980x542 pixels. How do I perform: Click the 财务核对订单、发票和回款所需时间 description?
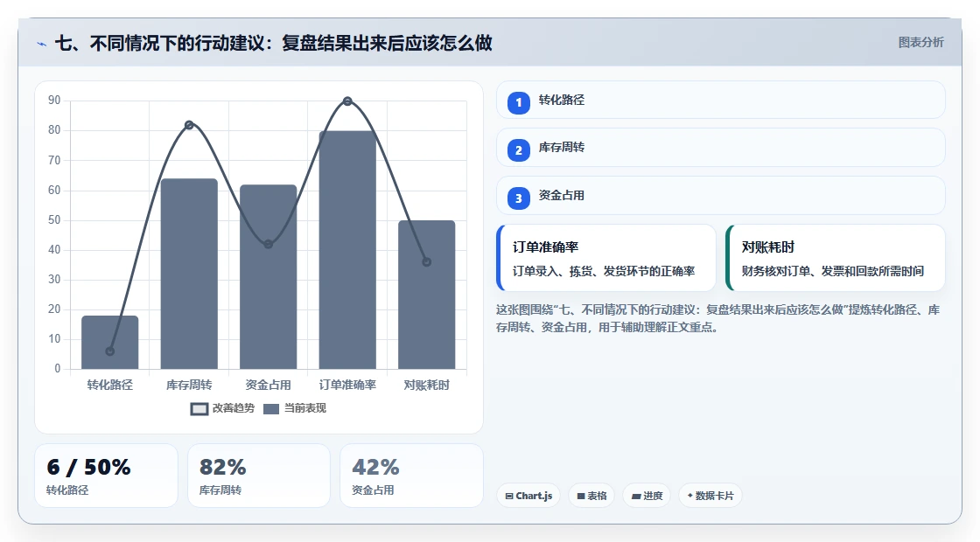pyautogui.click(x=833, y=271)
